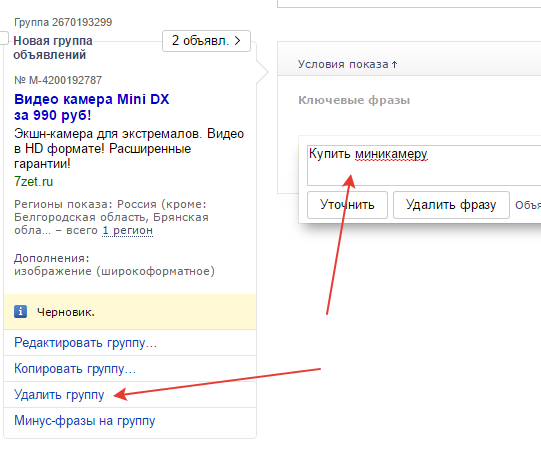Click the 'Удалить фразу' button
Viewport: 541px width, 462px height.
[x=451, y=205]
